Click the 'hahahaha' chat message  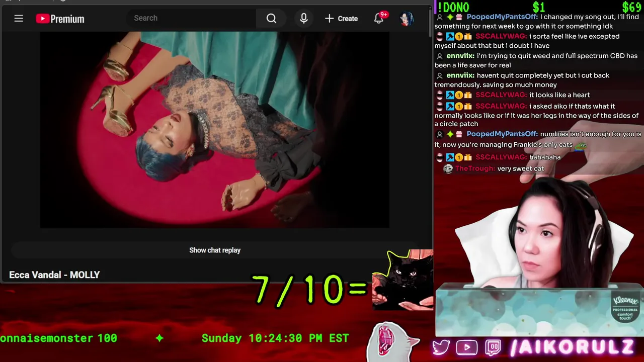(545, 157)
